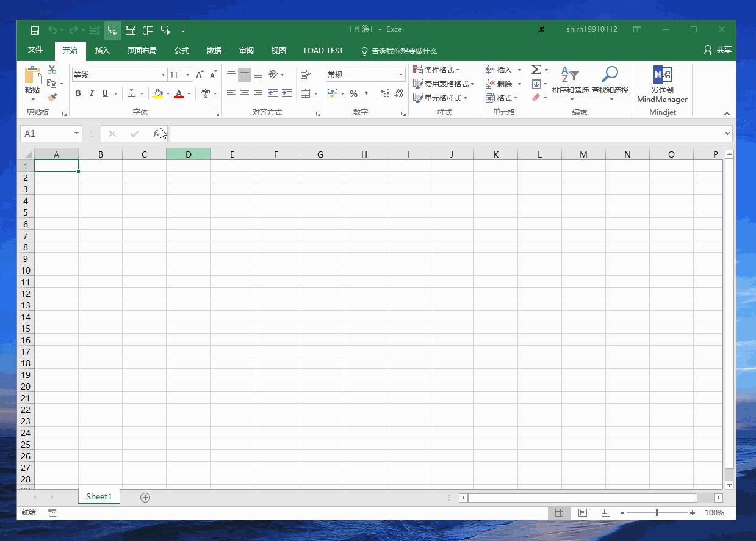Turn on Wrap Text
756x541 pixels.
point(306,74)
